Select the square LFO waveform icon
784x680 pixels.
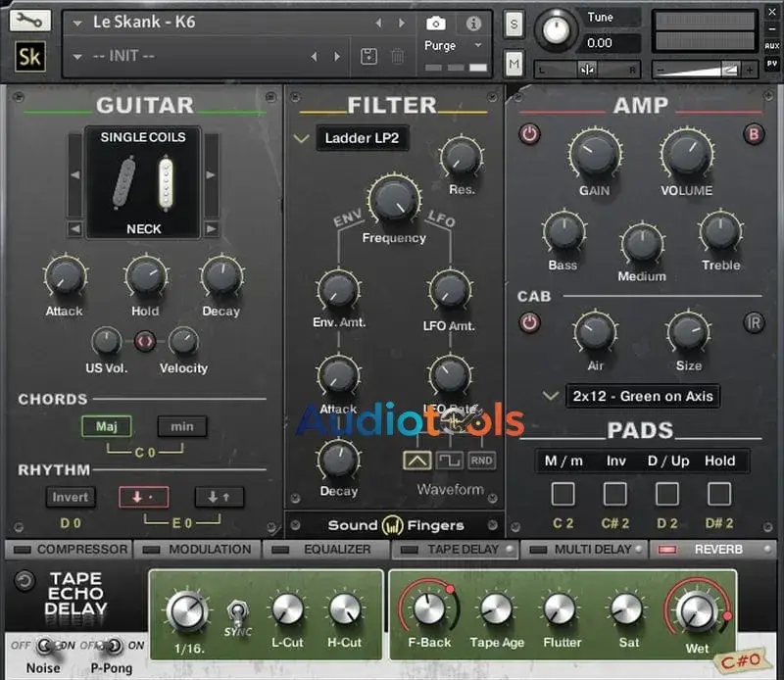pyautogui.click(x=449, y=461)
